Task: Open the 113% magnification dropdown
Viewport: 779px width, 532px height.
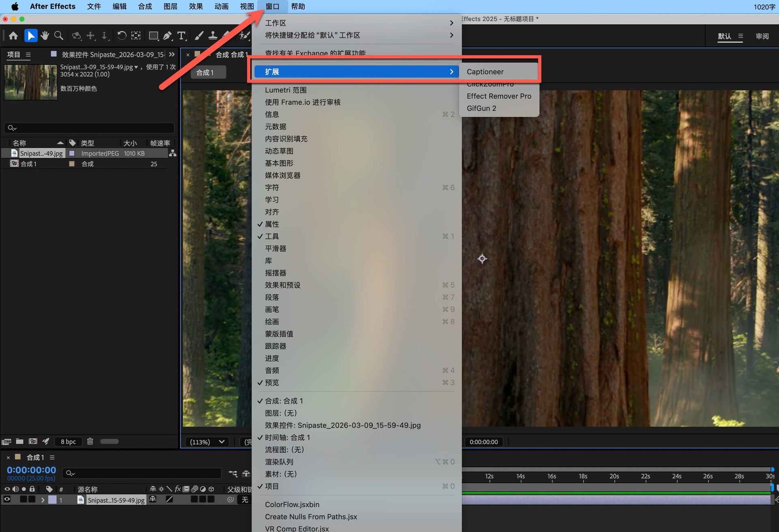Action: pyautogui.click(x=207, y=442)
